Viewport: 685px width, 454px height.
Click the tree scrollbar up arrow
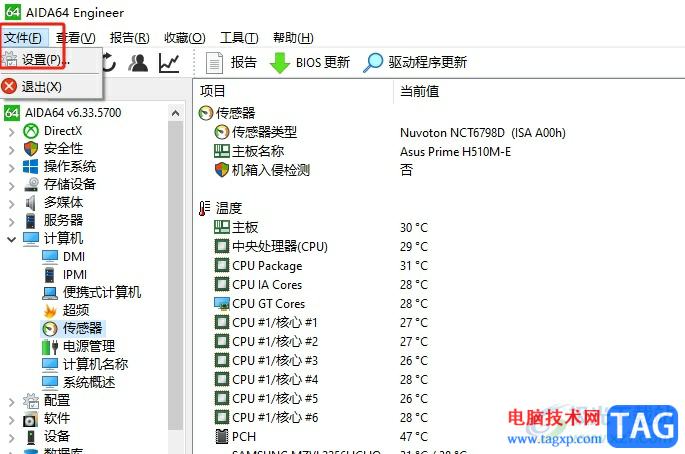point(176,113)
